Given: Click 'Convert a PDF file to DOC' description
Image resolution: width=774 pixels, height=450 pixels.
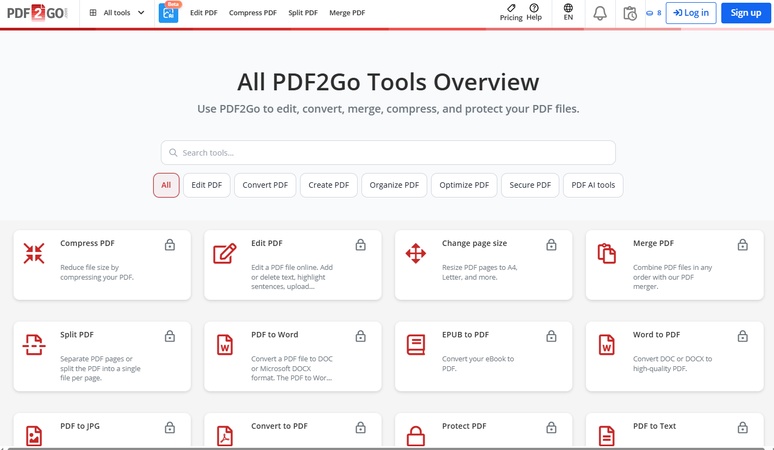Looking at the screenshot, I should point(292,369).
